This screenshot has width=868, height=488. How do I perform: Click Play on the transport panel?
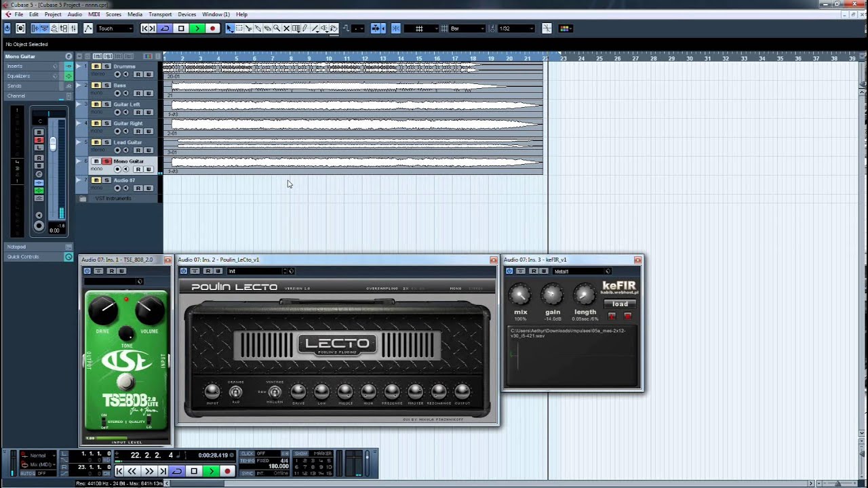pyautogui.click(x=211, y=471)
